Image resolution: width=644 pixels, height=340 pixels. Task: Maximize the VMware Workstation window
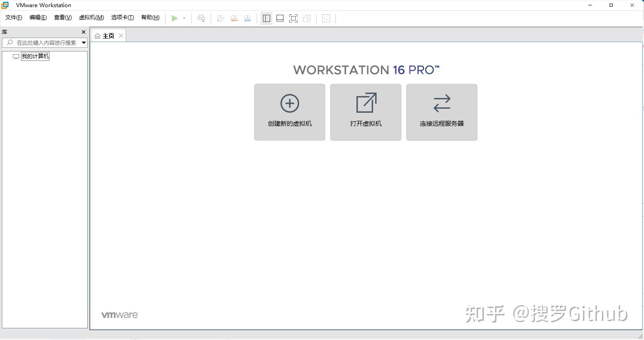click(611, 5)
